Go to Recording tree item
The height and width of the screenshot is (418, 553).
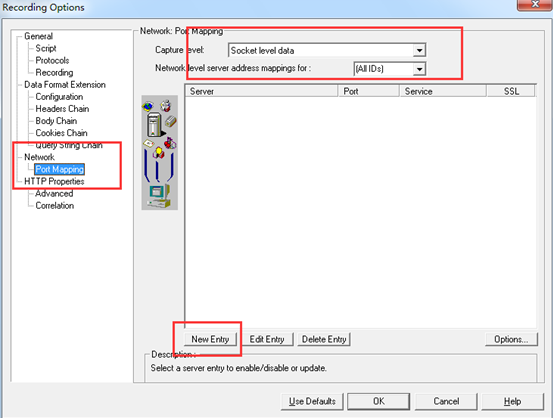click(54, 72)
